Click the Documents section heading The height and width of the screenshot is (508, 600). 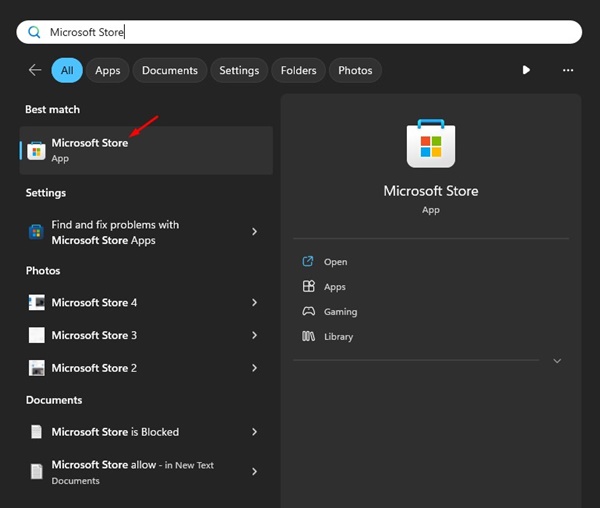(54, 400)
